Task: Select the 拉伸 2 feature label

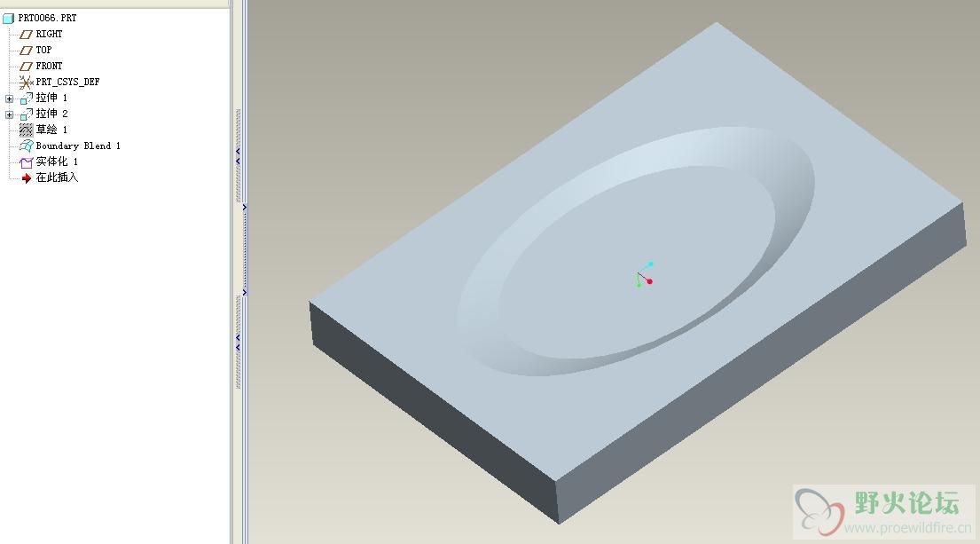Action: [51, 114]
